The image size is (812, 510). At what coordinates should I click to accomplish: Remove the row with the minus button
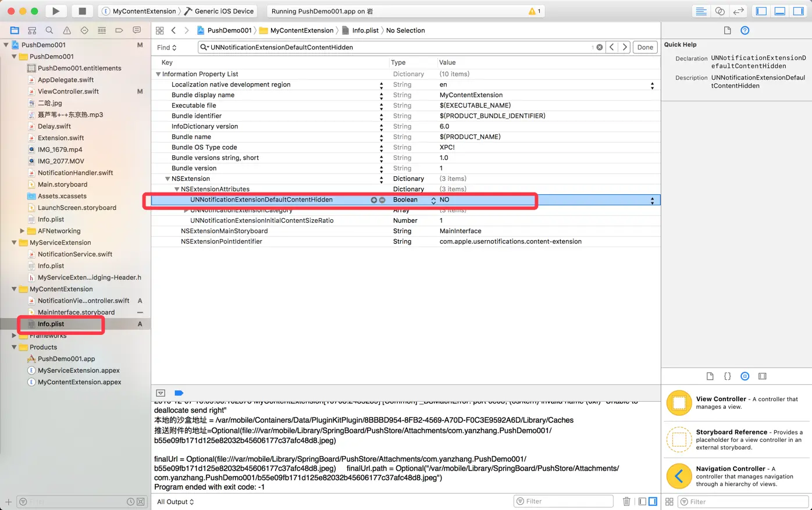point(382,200)
